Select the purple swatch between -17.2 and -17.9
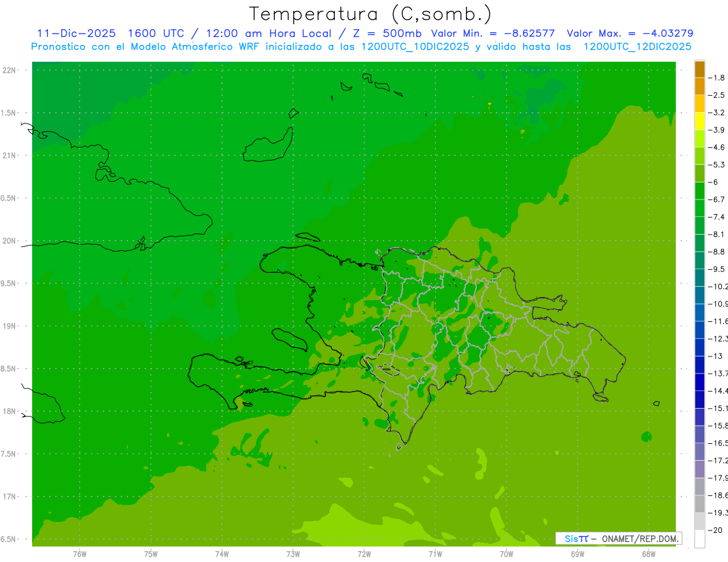This screenshot has height=562, width=728. [699, 469]
